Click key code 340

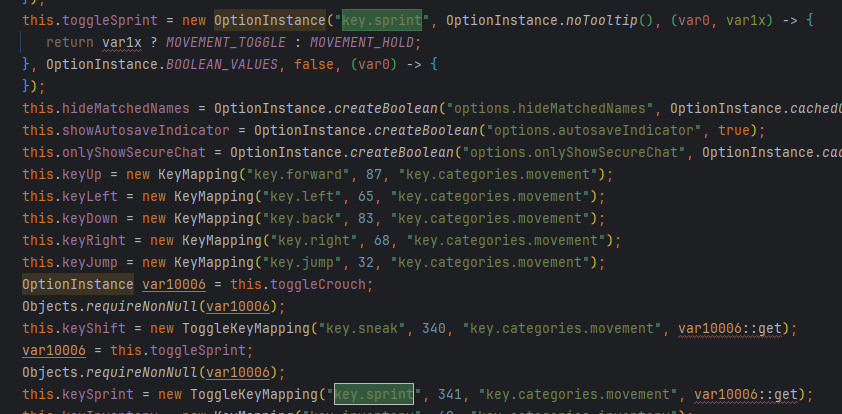pos(434,329)
